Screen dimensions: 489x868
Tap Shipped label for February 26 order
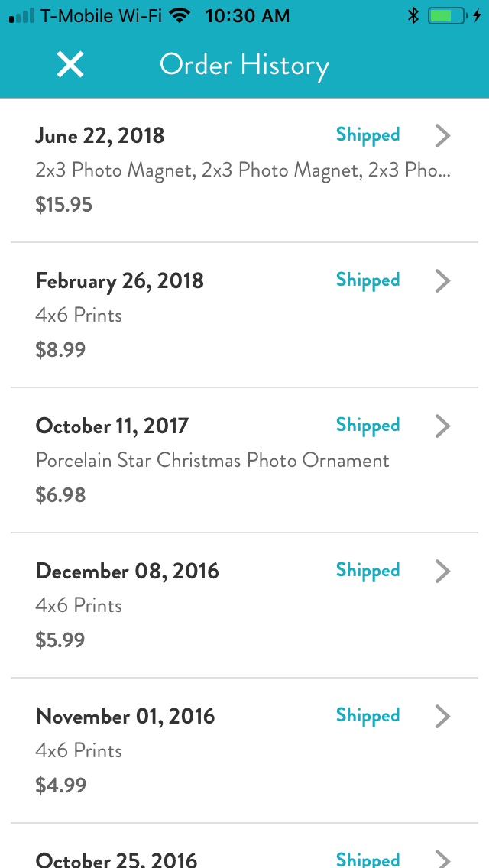pyautogui.click(x=368, y=280)
